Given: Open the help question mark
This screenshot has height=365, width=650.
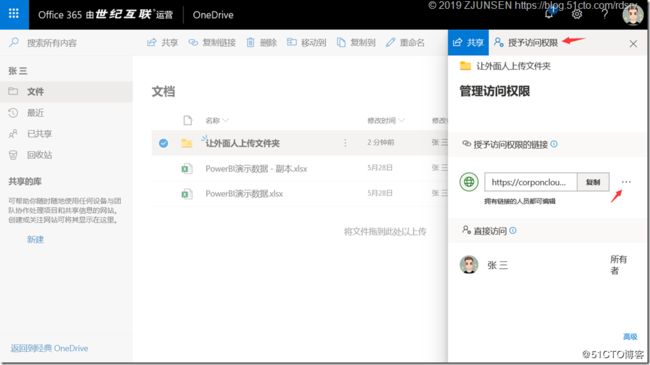Looking at the screenshot, I should pos(605,14).
